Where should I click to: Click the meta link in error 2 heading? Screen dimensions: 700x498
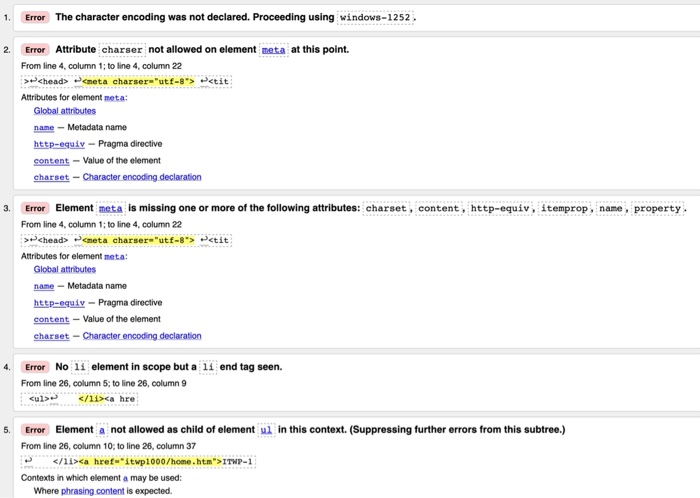pos(273,50)
